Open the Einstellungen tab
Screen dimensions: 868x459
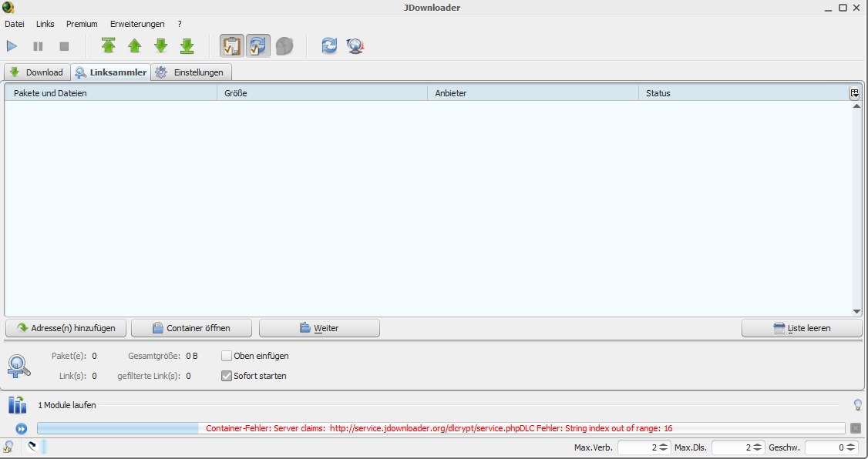(191, 72)
